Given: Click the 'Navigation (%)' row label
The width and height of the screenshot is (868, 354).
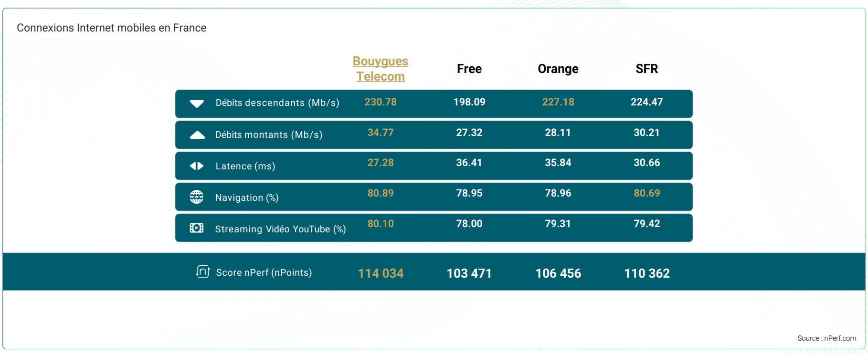Looking at the screenshot, I should pos(247,198).
